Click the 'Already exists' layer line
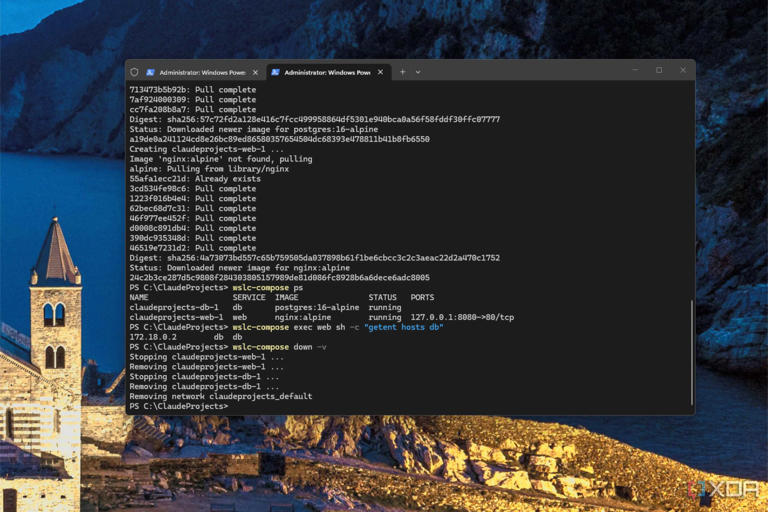This screenshot has width=768, height=512. 195,179
